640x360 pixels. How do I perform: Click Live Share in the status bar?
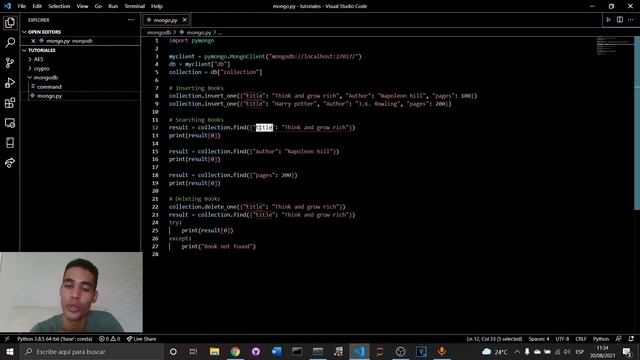141,339
